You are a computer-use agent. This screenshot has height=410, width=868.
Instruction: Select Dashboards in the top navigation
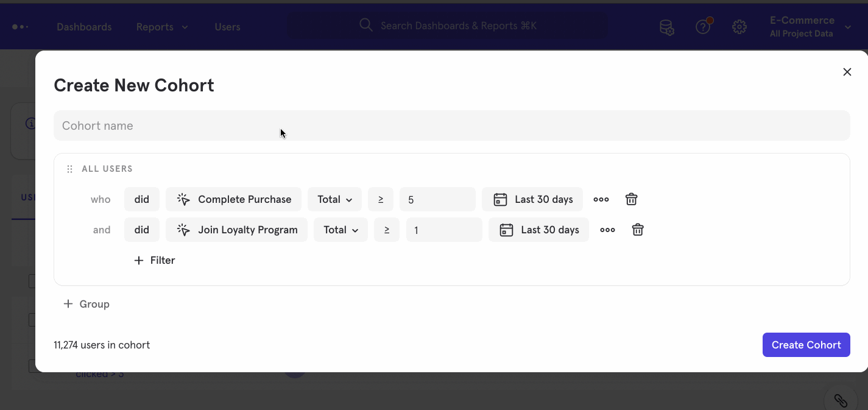(x=84, y=27)
